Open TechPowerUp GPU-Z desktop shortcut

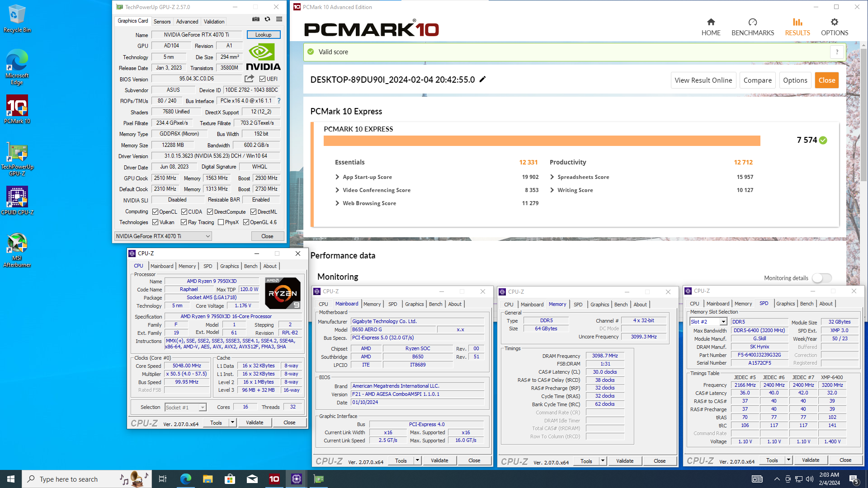17,159
